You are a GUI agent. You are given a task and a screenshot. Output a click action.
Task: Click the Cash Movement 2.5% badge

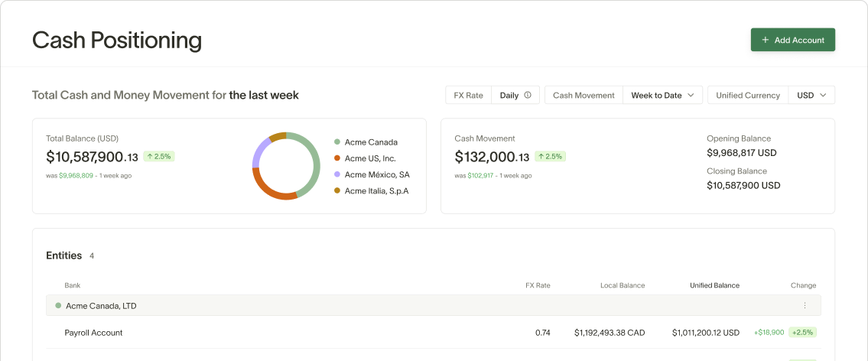[x=550, y=157]
